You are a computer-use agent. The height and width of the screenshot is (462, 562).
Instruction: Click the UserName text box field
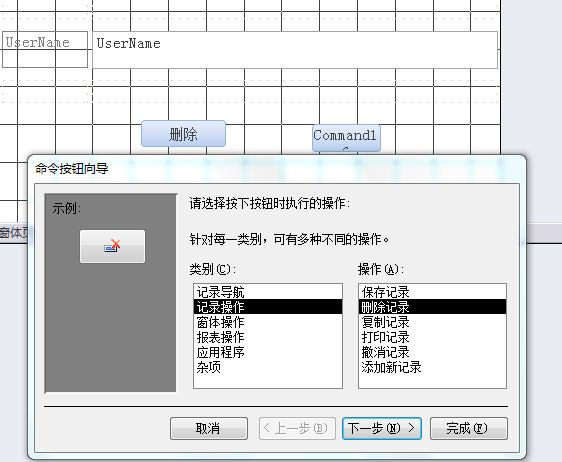point(295,50)
